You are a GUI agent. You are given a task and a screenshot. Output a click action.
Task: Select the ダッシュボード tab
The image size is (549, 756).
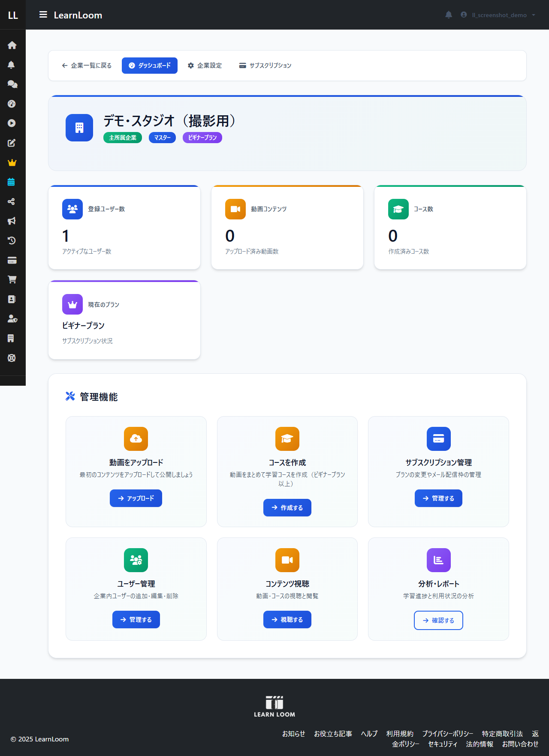150,66
